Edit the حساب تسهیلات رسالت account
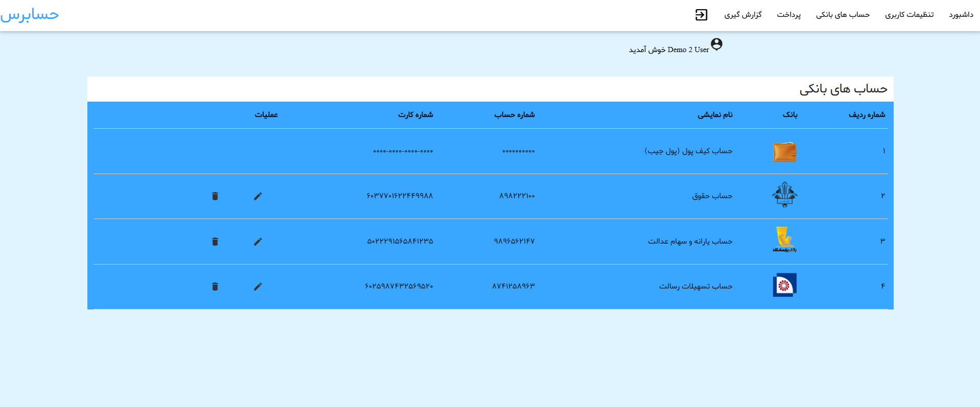This screenshot has height=407, width=980. click(x=258, y=286)
